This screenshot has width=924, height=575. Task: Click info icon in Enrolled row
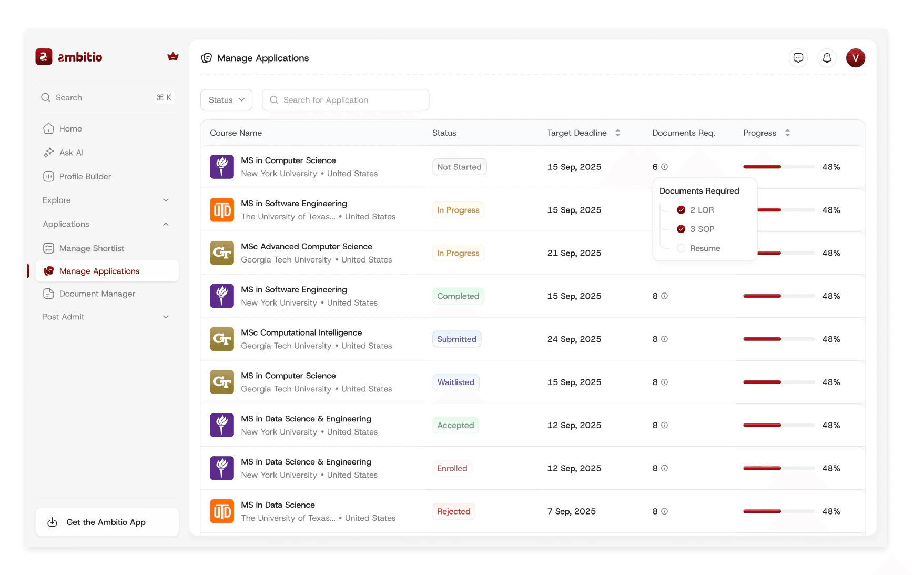click(x=664, y=468)
